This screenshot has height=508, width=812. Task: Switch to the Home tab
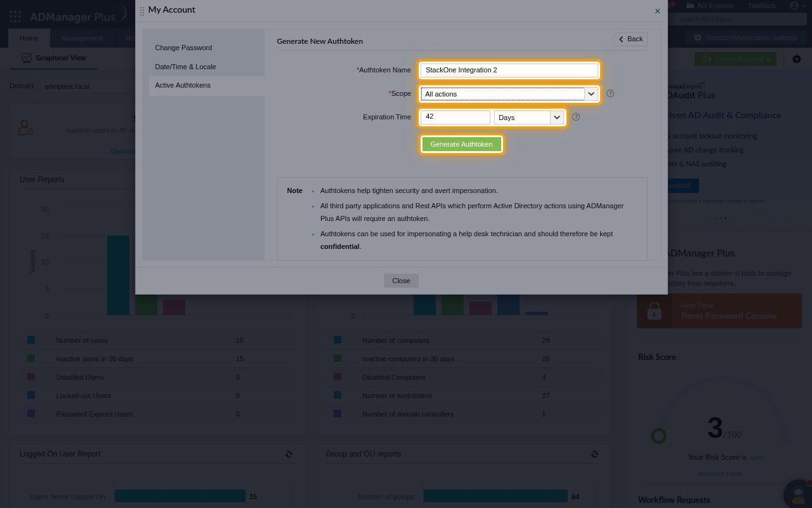29,38
